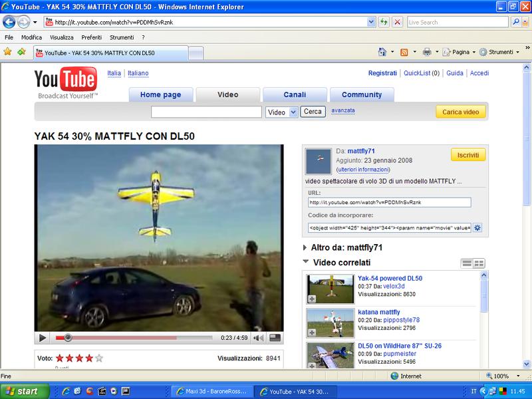Screen dimensions: 532x399
Task: Stop loading the page in browser toolbar
Action: (397, 22)
